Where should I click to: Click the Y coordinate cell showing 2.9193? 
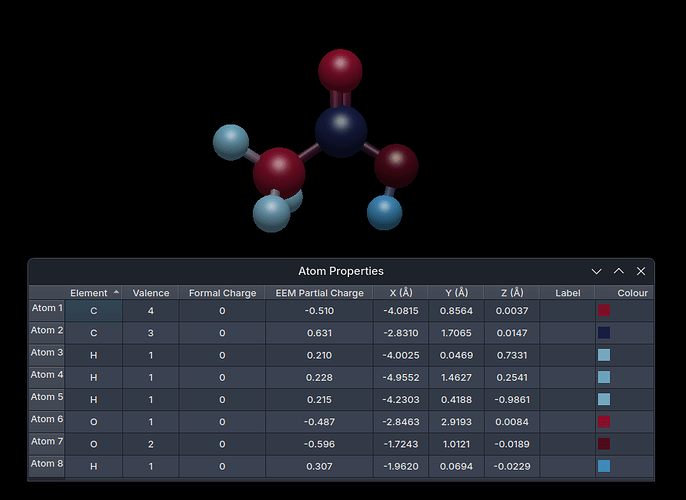pyautogui.click(x=454, y=422)
